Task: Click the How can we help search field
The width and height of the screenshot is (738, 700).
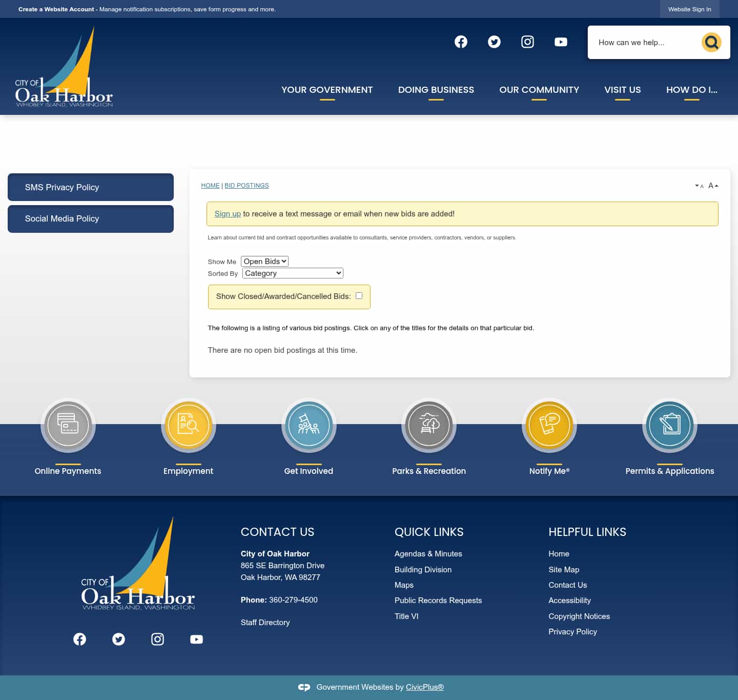Action: pyautogui.click(x=645, y=43)
